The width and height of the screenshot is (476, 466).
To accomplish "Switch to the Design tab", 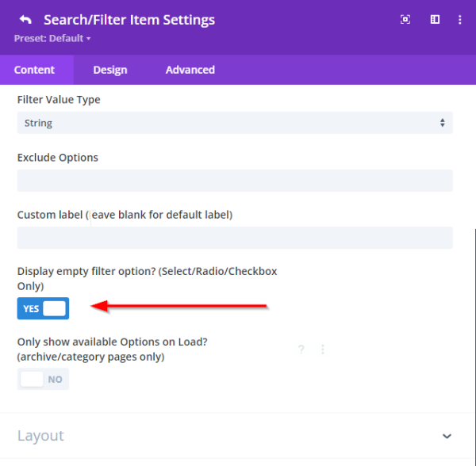I will click(110, 70).
